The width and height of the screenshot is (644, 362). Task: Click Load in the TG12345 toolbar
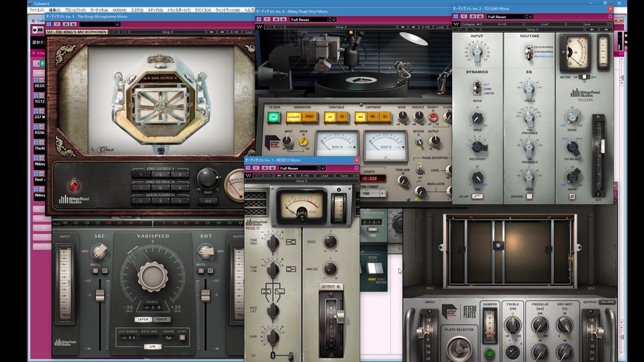point(544,24)
